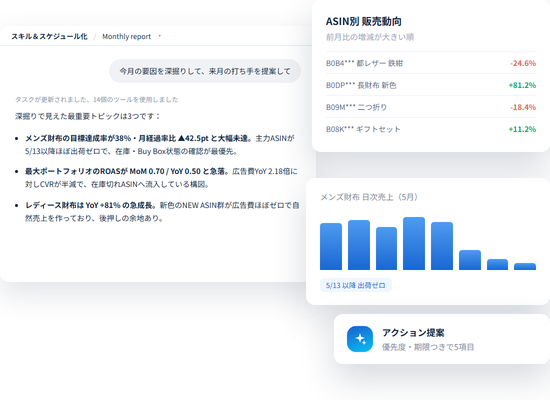Screen dimensions: 550x400
Task: Click the shortest last bar in the sales chart
Action: tap(525, 266)
